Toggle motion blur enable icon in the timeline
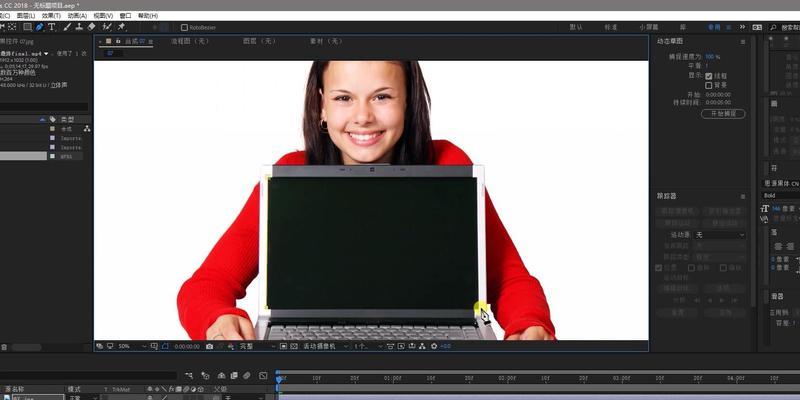This screenshot has width=800, height=400. pos(246,376)
